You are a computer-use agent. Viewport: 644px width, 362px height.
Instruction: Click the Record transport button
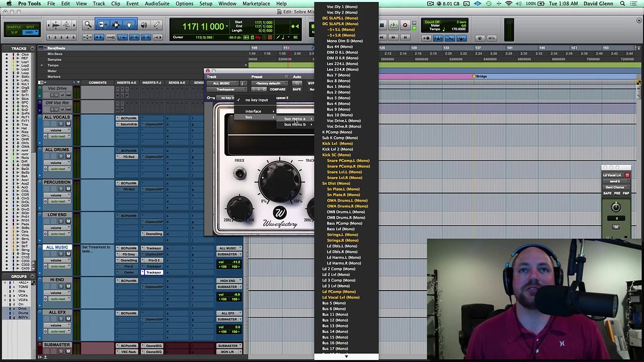pyautogui.click(x=405, y=25)
